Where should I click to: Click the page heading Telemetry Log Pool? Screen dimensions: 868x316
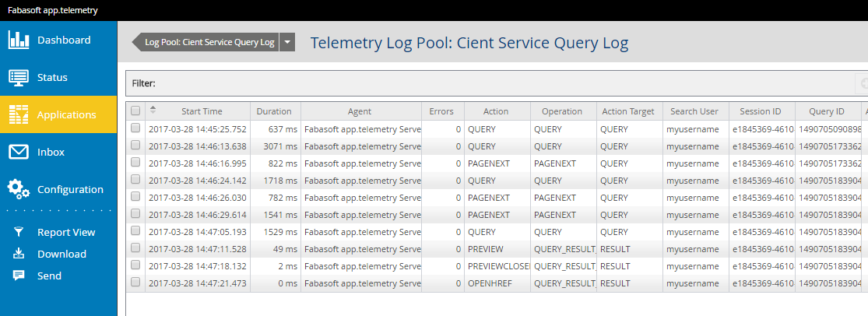click(x=469, y=43)
